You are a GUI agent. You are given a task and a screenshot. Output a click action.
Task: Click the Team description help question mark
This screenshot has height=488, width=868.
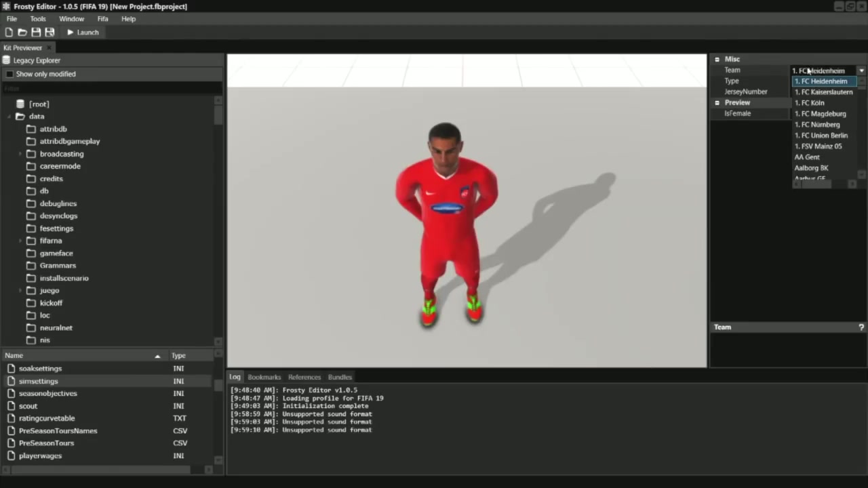[861, 327]
